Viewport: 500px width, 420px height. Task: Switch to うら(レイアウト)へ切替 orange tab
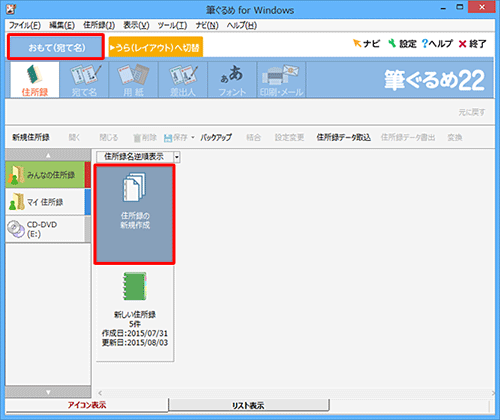click(x=156, y=48)
